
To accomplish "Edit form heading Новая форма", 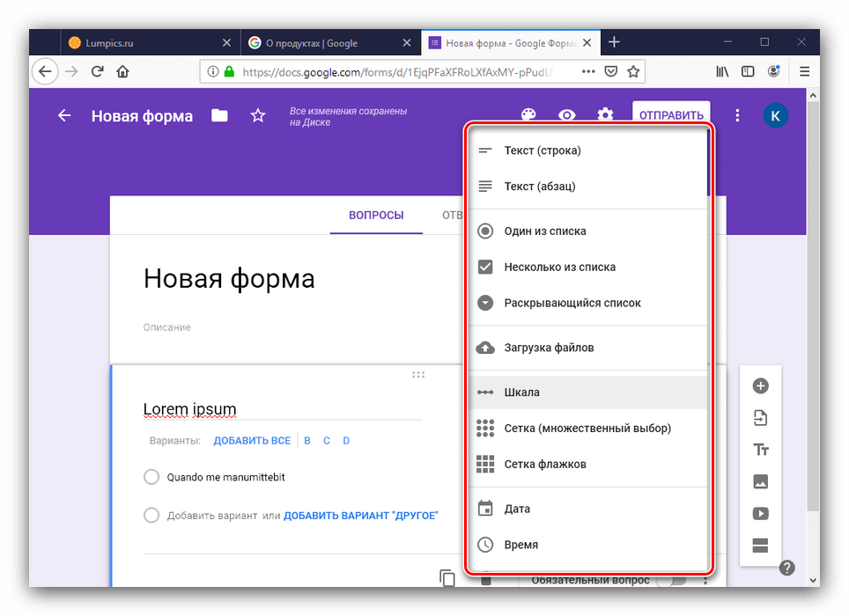I will [229, 279].
